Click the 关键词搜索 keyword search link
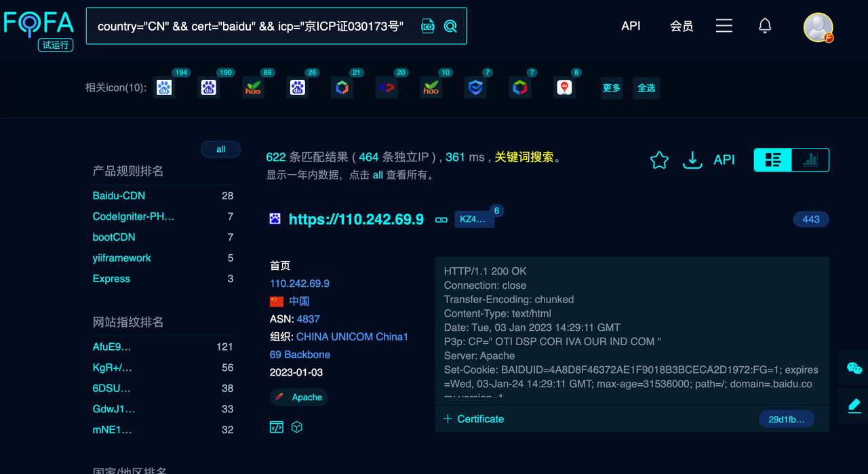The image size is (868, 474). pos(524,157)
